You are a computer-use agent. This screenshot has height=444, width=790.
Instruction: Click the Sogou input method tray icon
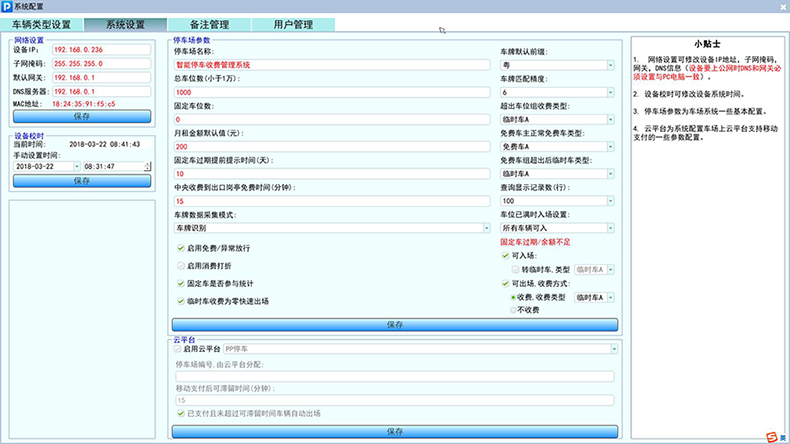770,435
